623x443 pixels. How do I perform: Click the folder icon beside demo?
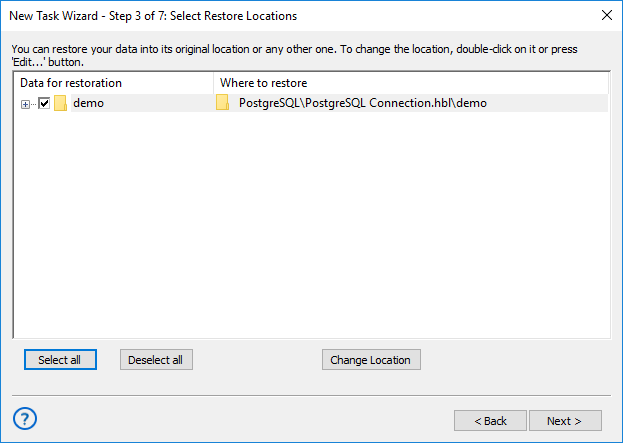tap(60, 103)
